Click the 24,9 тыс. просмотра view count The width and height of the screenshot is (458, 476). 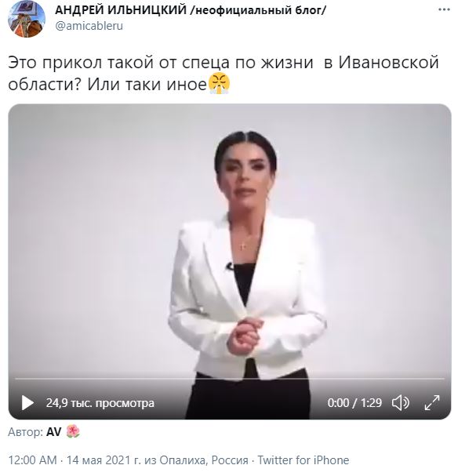pos(100,403)
